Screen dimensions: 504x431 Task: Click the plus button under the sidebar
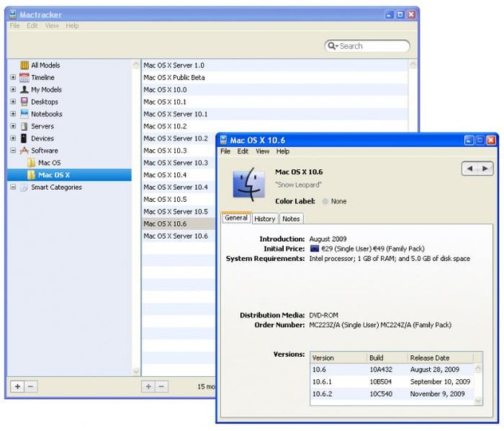click(18, 386)
